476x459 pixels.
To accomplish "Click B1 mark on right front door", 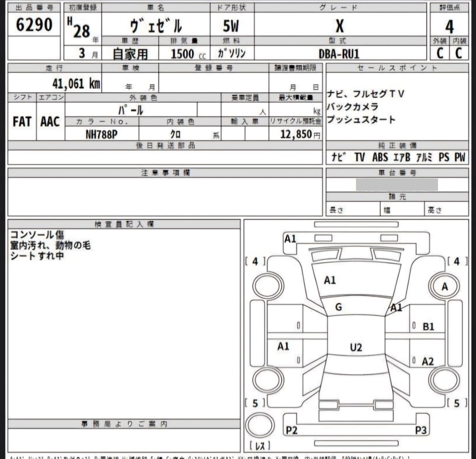I will [428, 327].
